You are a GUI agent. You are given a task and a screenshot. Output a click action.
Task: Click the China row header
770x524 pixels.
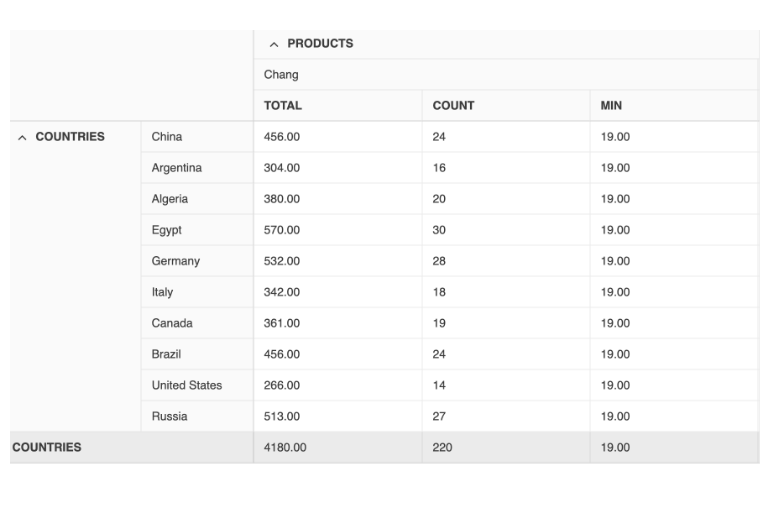click(167, 137)
